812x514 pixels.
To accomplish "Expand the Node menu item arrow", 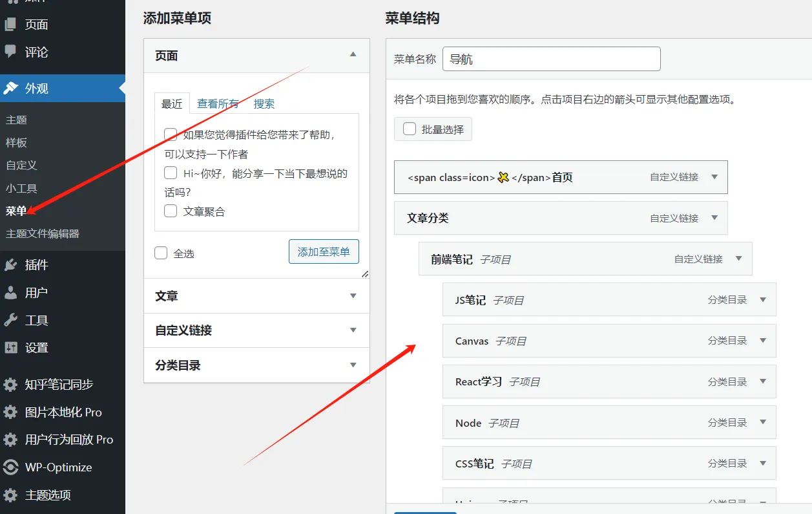I will 763,422.
